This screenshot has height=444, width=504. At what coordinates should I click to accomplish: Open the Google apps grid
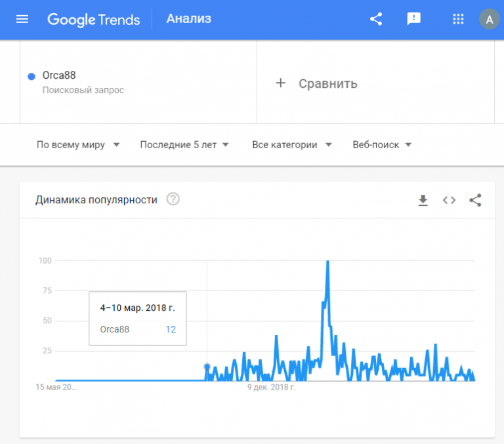(458, 19)
